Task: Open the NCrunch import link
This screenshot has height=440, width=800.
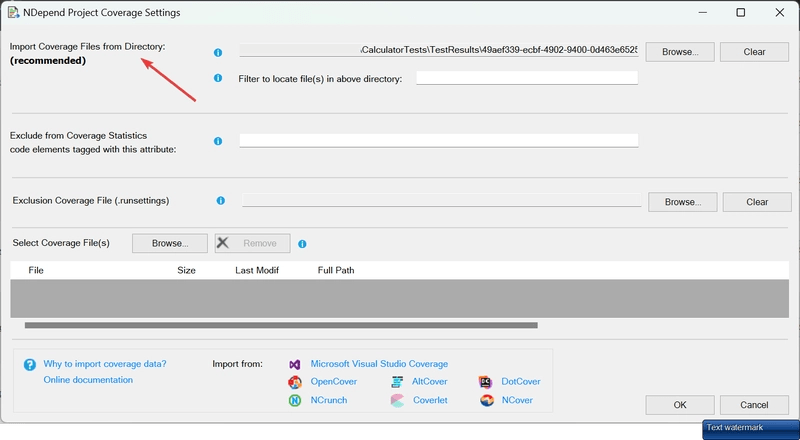Action: pos(329,400)
